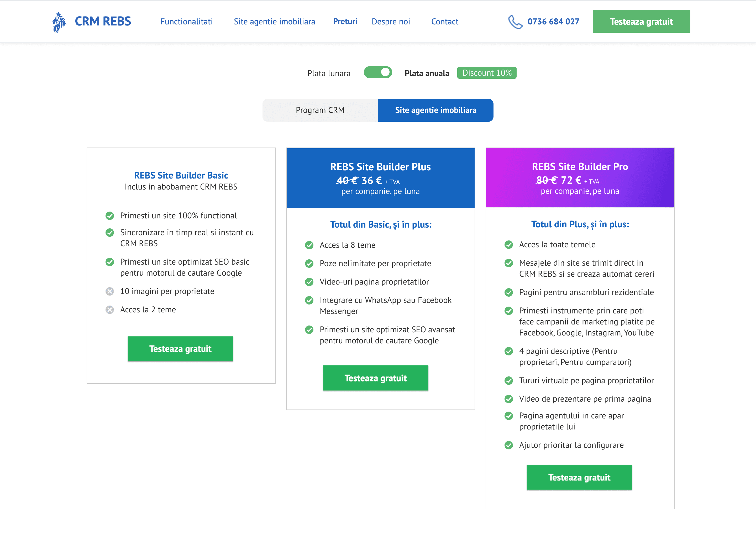This screenshot has width=756, height=546.
Task: Click the gray cross icon beside '10 imagini per proprietate'
Action: [x=110, y=291]
